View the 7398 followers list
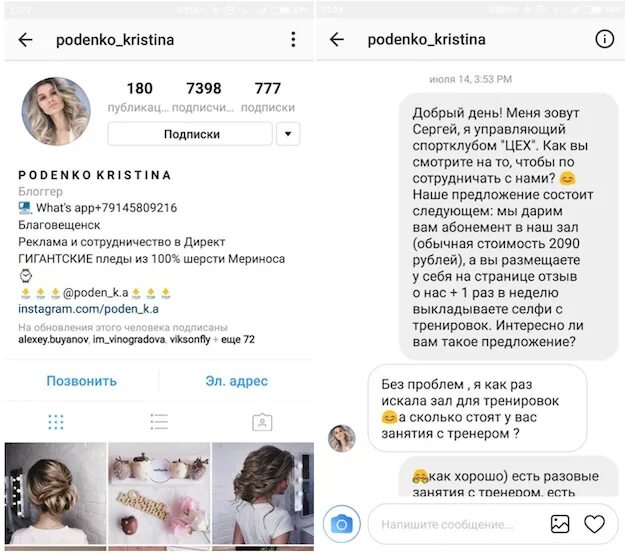 [203, 97]
